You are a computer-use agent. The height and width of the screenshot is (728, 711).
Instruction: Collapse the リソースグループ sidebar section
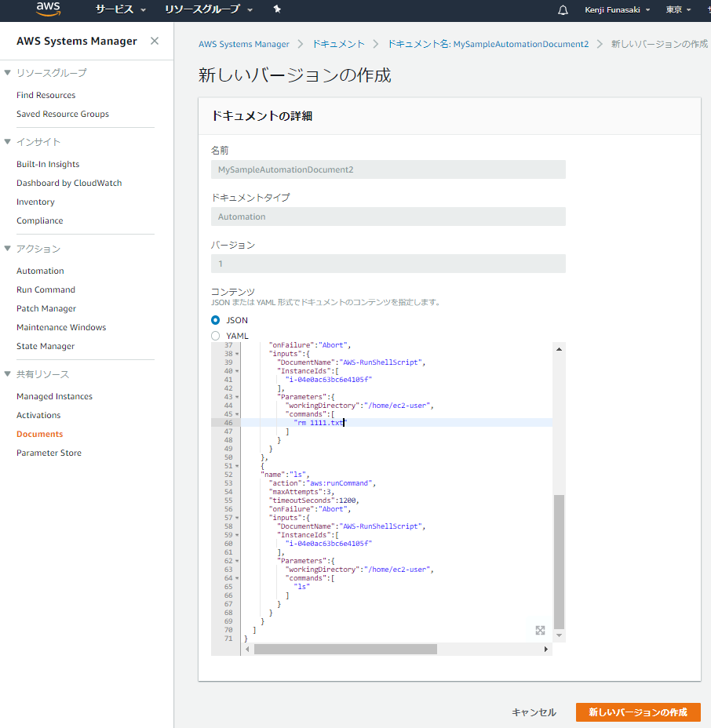coord(7,72)
